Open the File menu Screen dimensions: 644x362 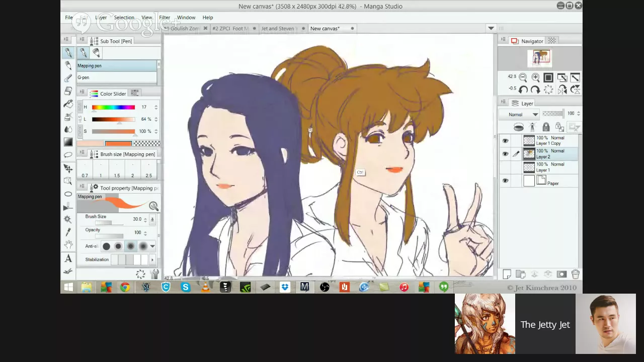tap(69, 18)
